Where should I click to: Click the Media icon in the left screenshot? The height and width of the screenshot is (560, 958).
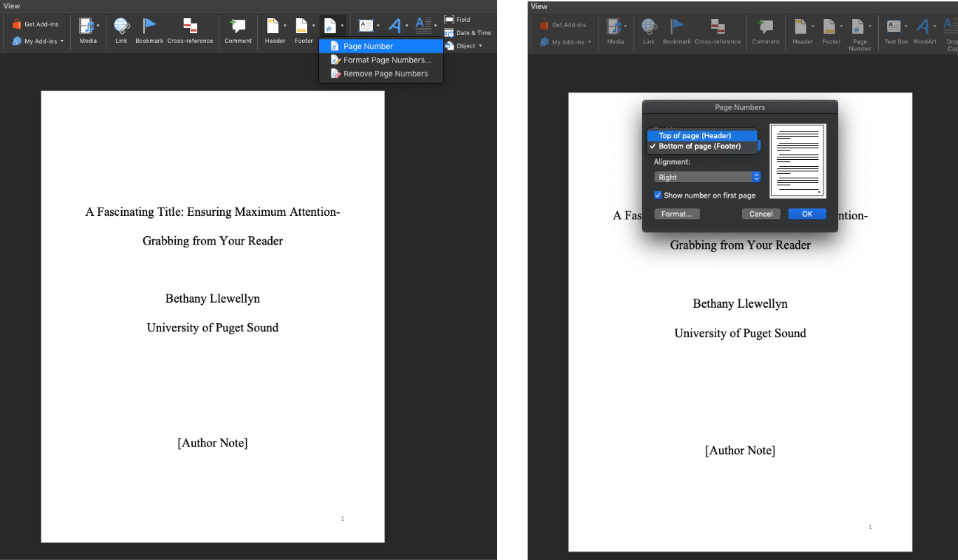click(87, 26)
